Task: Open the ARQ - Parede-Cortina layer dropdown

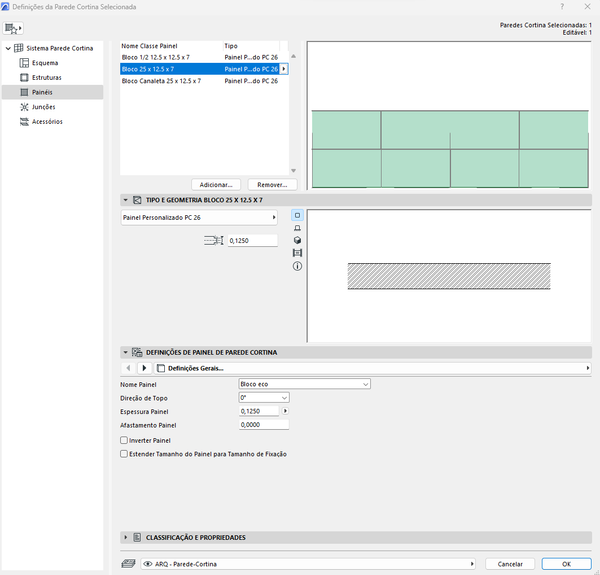Action: (308, 564)
